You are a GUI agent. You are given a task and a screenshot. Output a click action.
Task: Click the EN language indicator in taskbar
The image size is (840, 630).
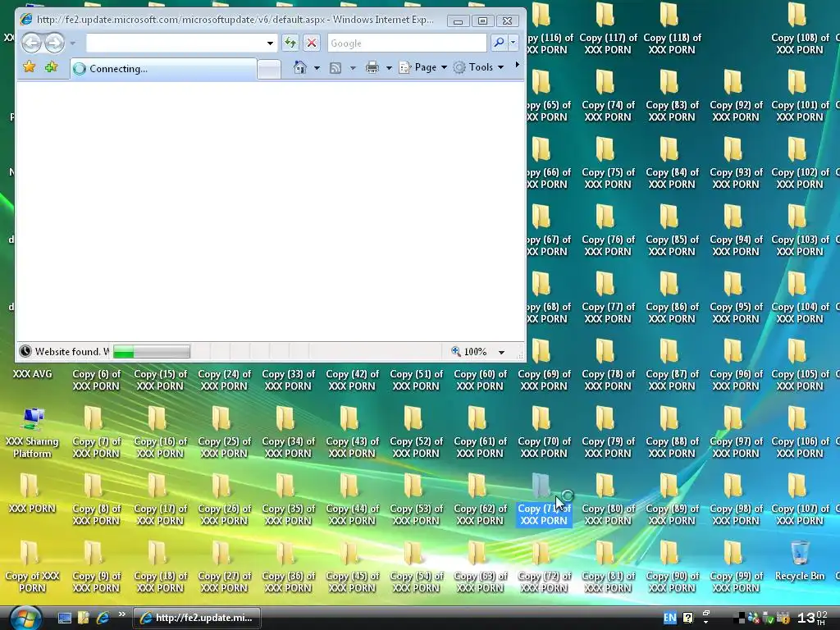tap(669, 618)
